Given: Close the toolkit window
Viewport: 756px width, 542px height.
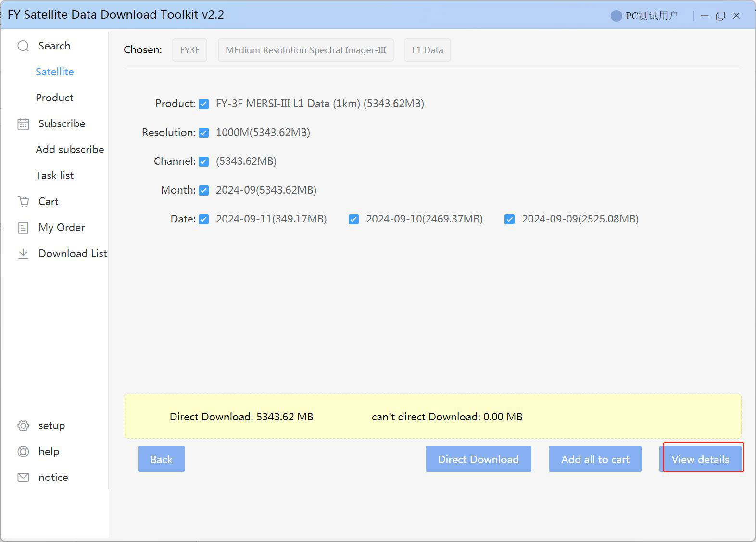Looking at the screenshot, I should point(736,16).
